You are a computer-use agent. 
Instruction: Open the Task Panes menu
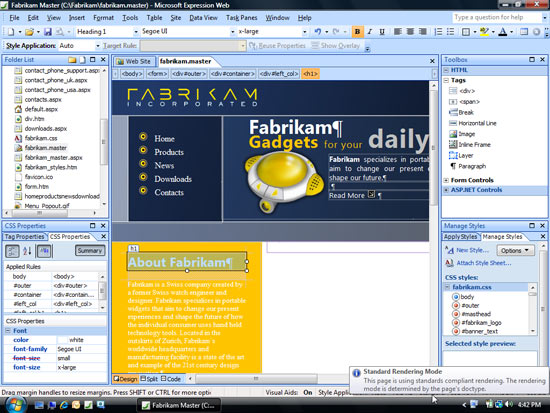pyautogui.click(x=241, y=18)
